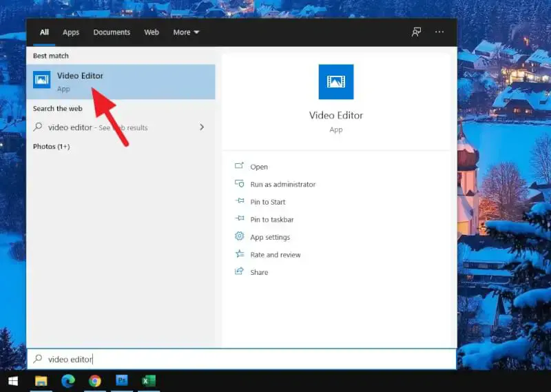Viewport: 551px width, 392px height.
Task: Click the Run as administrator shield icon
Action: pyautogui.click(x=239, y=183)
